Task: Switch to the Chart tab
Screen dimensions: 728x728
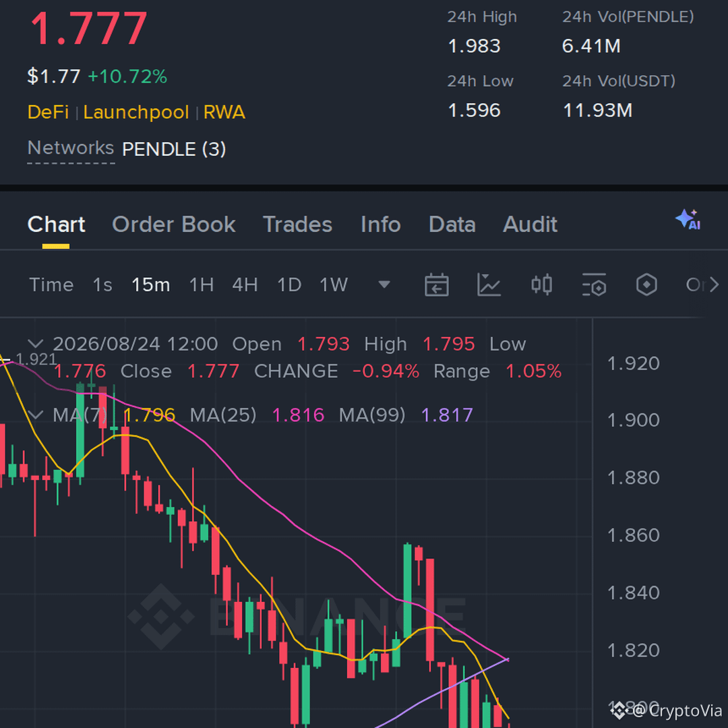Action: pos(56,224)
